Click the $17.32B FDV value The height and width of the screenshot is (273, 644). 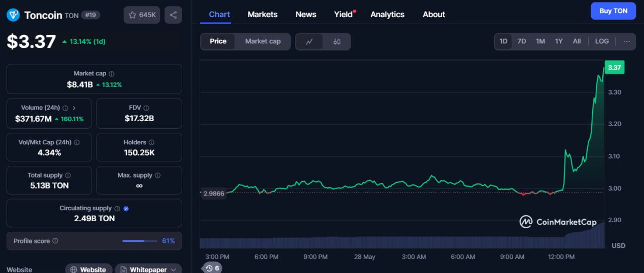coord(139,119)
